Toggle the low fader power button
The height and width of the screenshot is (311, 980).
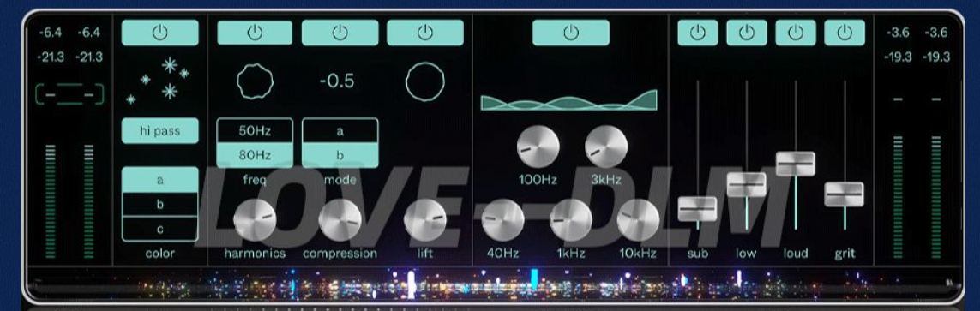(x=747, y=33)
